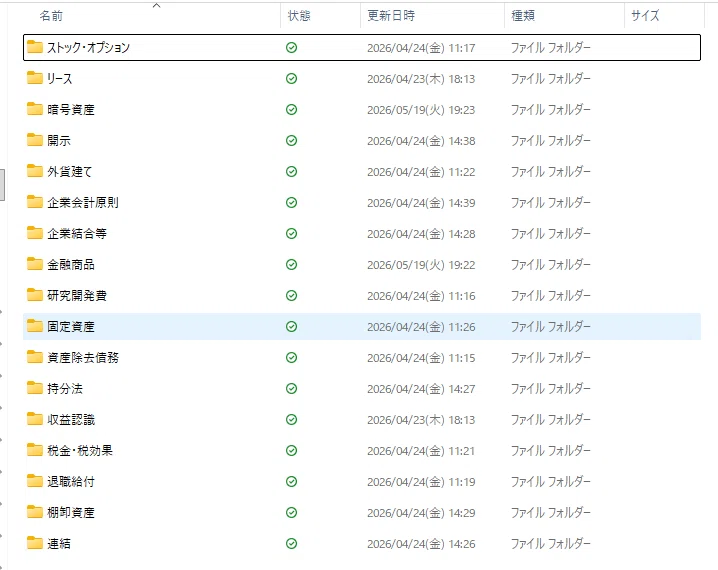Select the 暗号資産 folder name
The width and height of the screenshot is (718, 570).
pos(71,110)
